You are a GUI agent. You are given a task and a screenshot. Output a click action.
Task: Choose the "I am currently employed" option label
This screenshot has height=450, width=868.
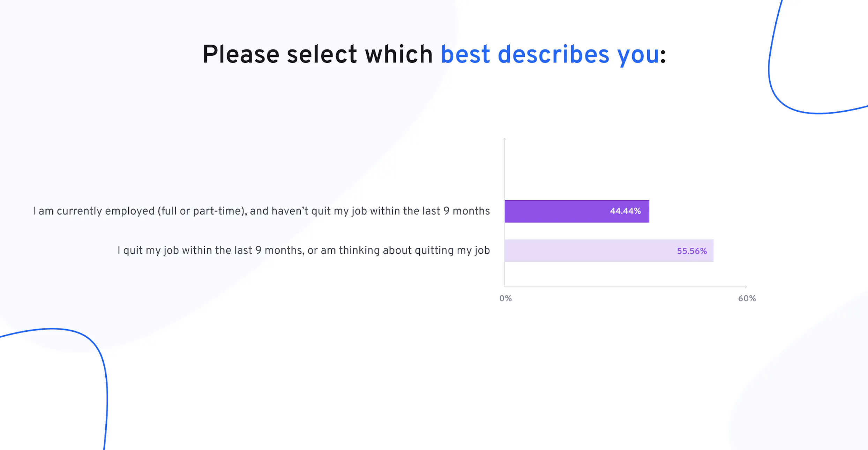261,211
